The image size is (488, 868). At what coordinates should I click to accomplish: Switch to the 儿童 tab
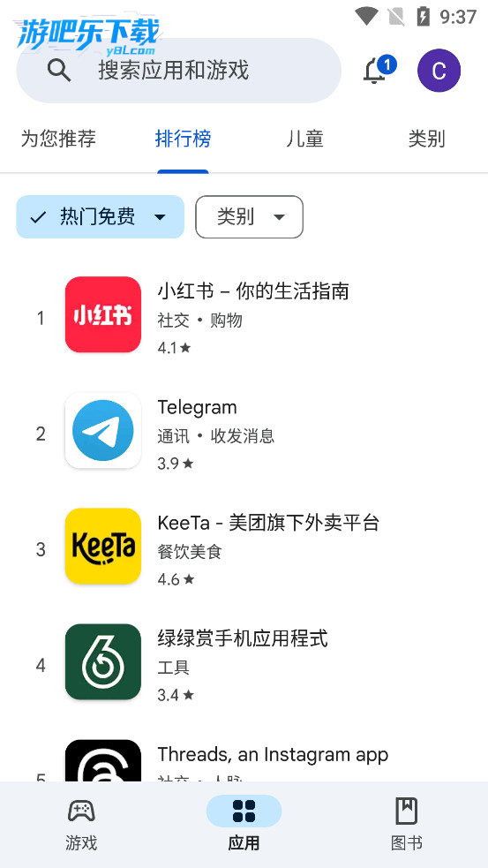pyautogui.click(x=304, y=139)
